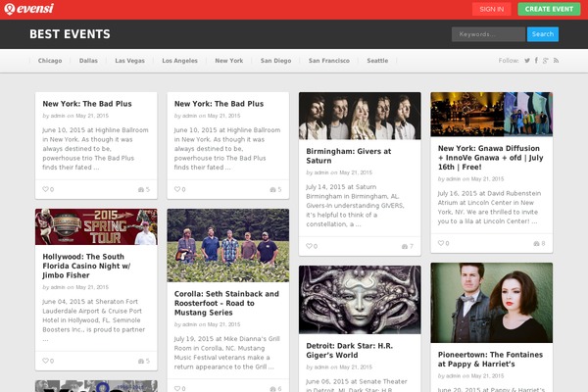Open New York: Gnawa Diffusion event title

click(491, 158)
